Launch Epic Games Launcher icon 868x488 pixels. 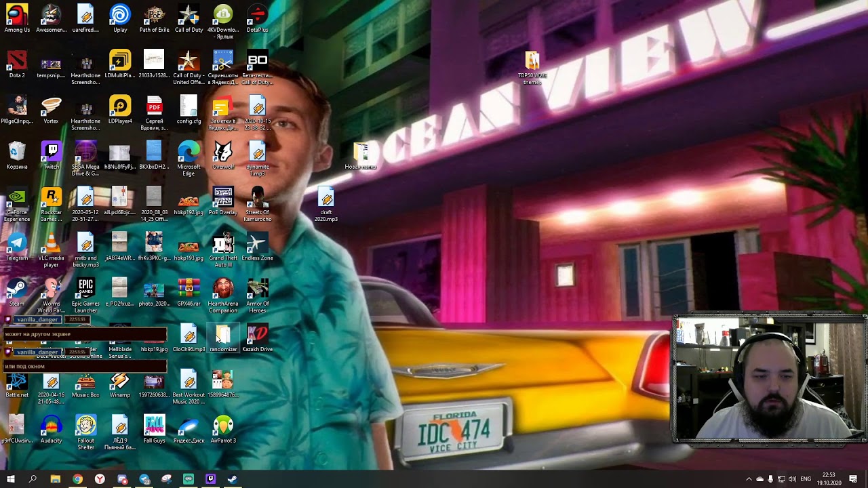85,296
